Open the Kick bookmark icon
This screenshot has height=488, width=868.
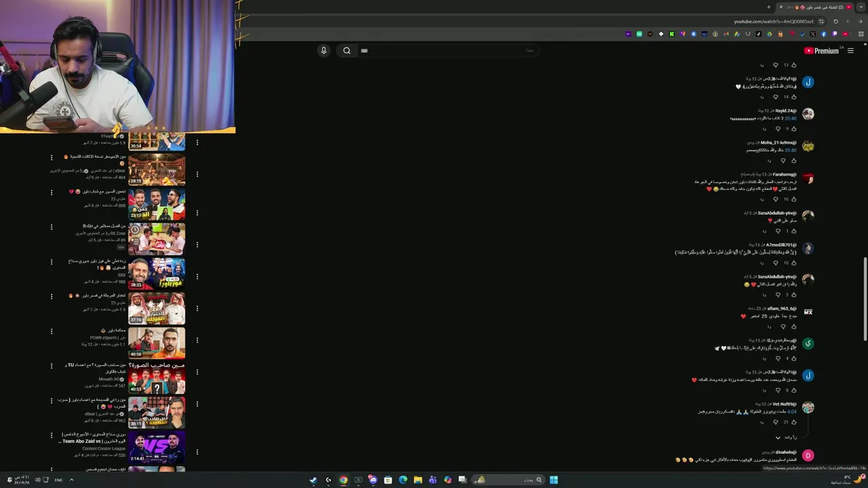coord(671,34)
